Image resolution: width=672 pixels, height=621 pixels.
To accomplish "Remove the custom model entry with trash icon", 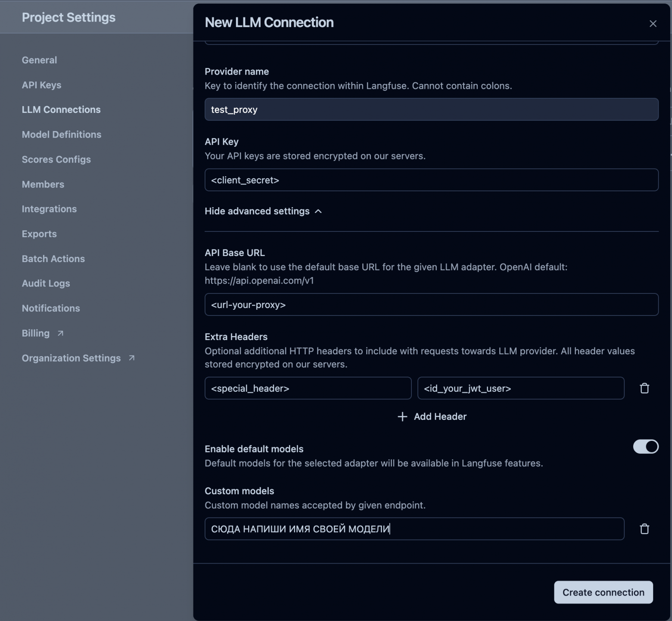I will pyautogui.click(x=644, y=529).
